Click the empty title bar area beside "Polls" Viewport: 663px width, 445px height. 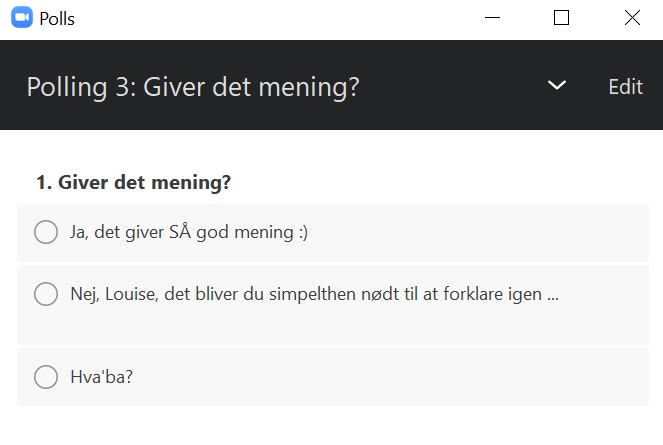click(270, 18)
